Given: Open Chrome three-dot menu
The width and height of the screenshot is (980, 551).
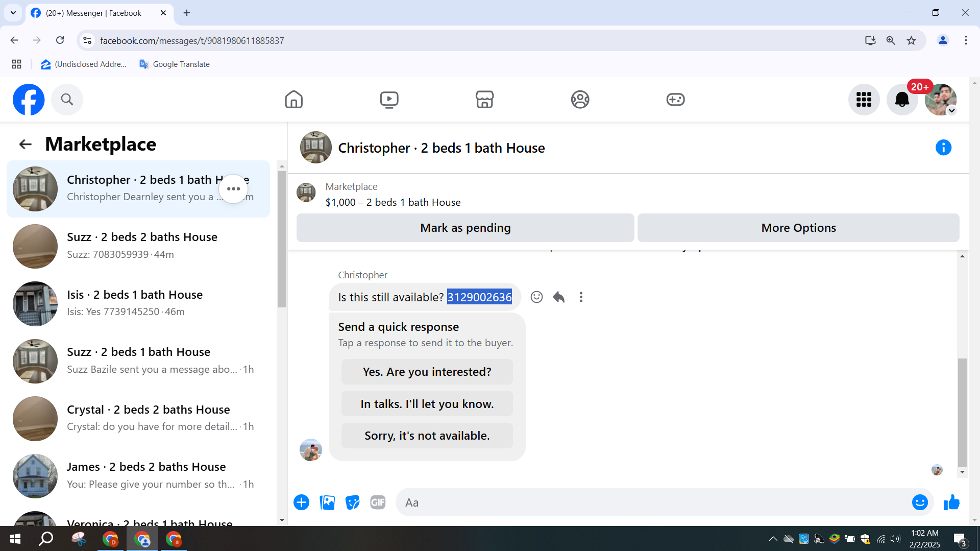Looking at the screenshot, I should point(966,40).
